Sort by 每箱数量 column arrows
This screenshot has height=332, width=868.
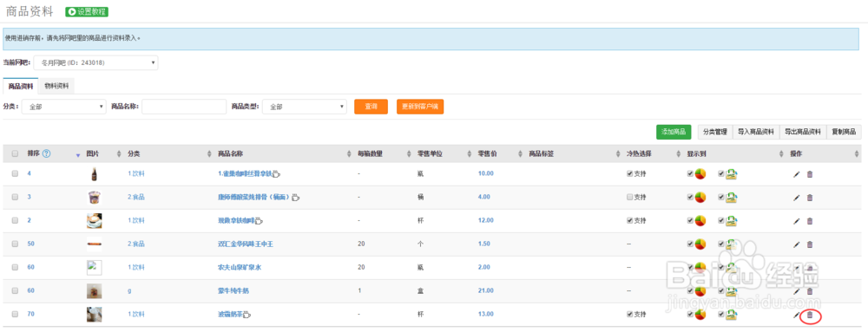(x=409, y=153)
